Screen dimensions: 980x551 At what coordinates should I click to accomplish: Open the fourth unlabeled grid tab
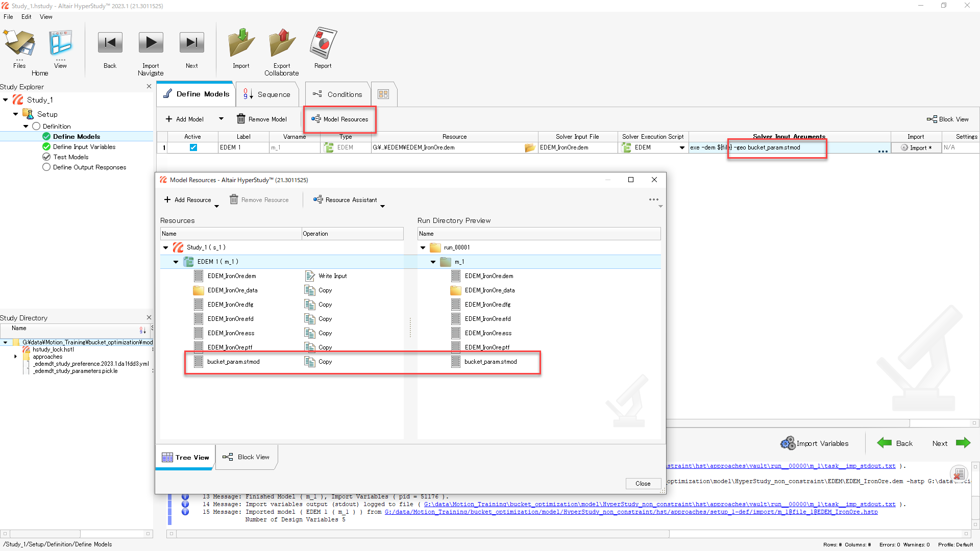383,94
